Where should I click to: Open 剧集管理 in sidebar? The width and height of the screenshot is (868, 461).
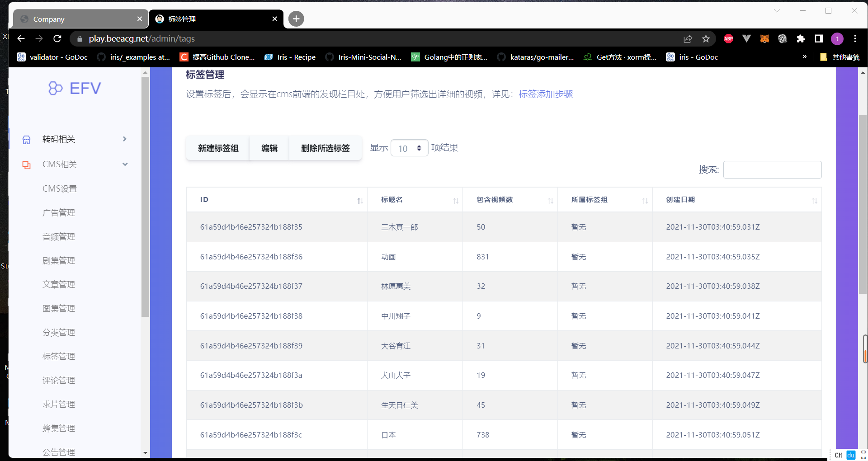[59, 261]
